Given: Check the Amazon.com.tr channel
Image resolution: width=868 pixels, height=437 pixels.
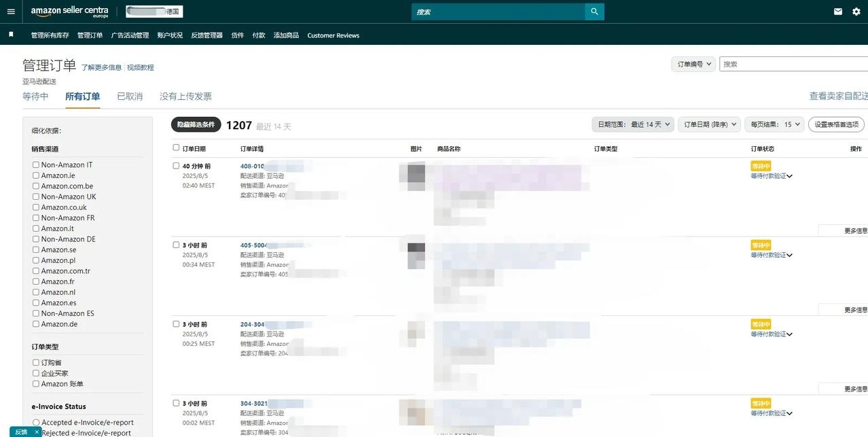Looking at the screenshot, I should tap(36, 270).
